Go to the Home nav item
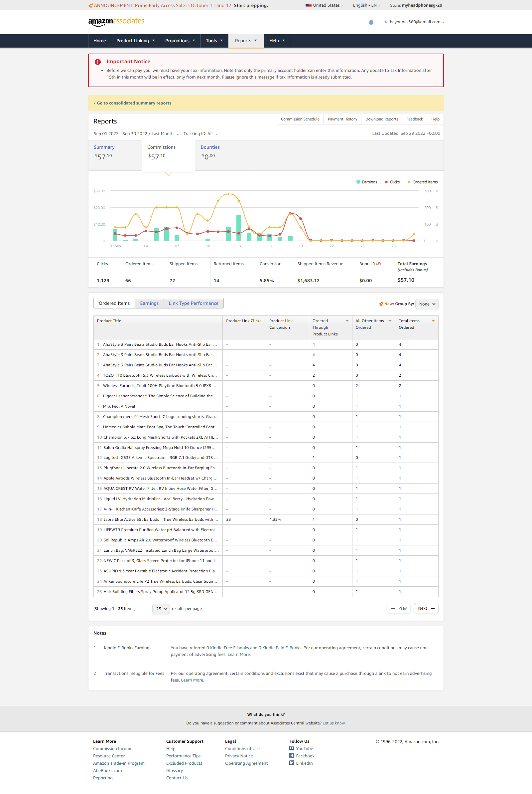 pyautogui.click(x=99, y=41)
